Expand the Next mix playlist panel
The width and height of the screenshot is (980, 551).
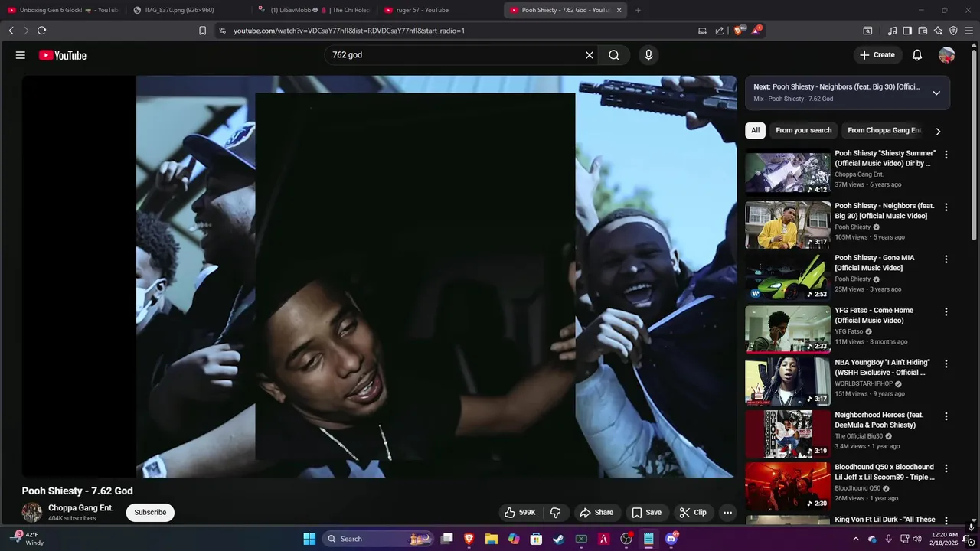936,93
